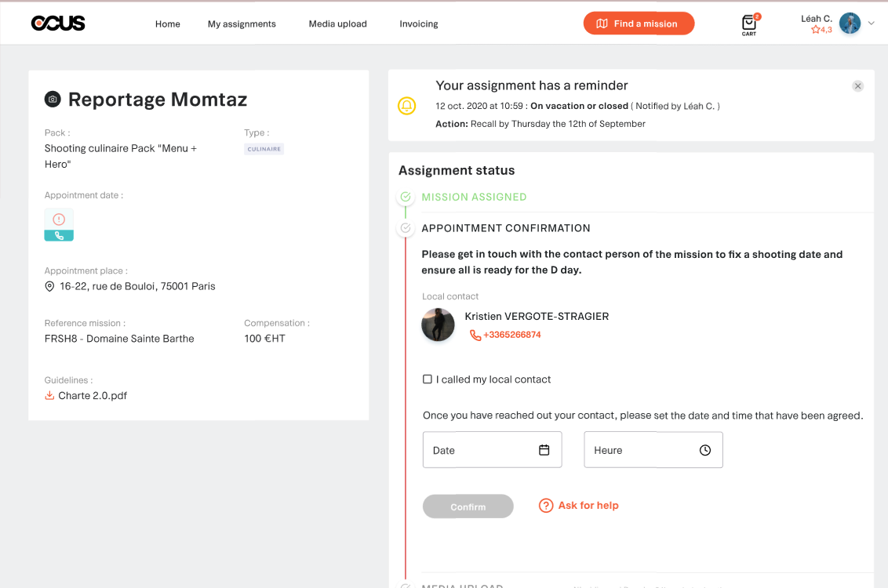Click the map icon in Find a mission

tap(602, 24)
